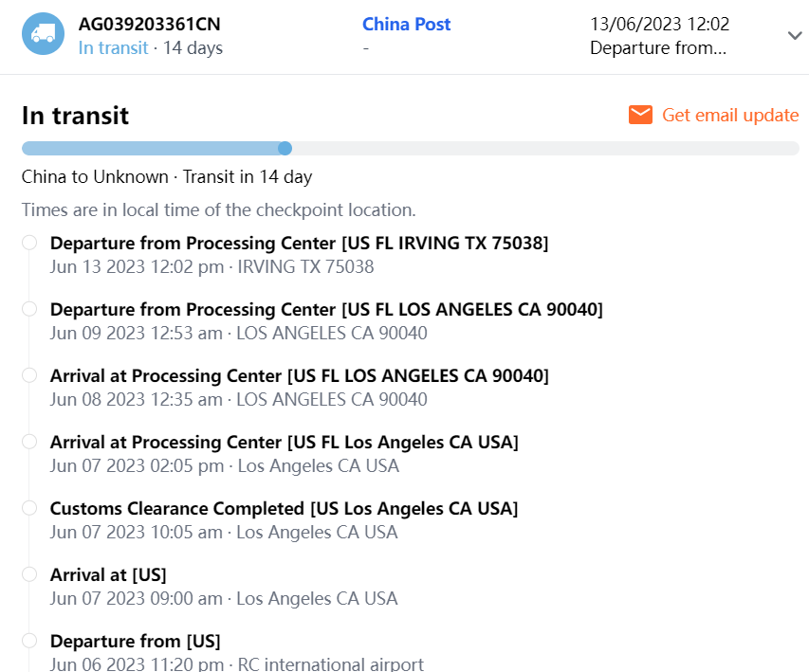Click China to Unknown transit summary
This screenshot has height=672, width=809.
(x=167, y=176)
